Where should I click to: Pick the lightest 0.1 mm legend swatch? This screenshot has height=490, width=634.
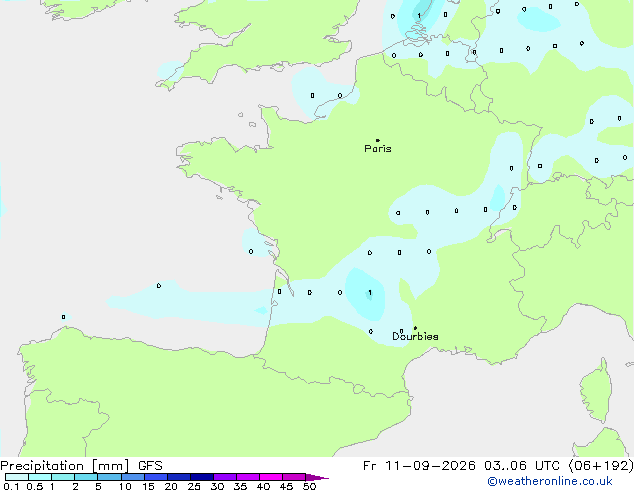17,477
